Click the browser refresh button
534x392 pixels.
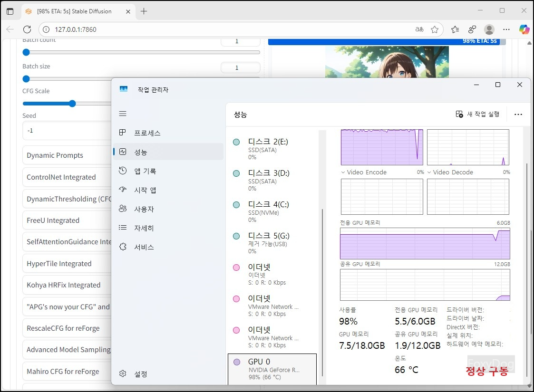(x=27, y=29)
